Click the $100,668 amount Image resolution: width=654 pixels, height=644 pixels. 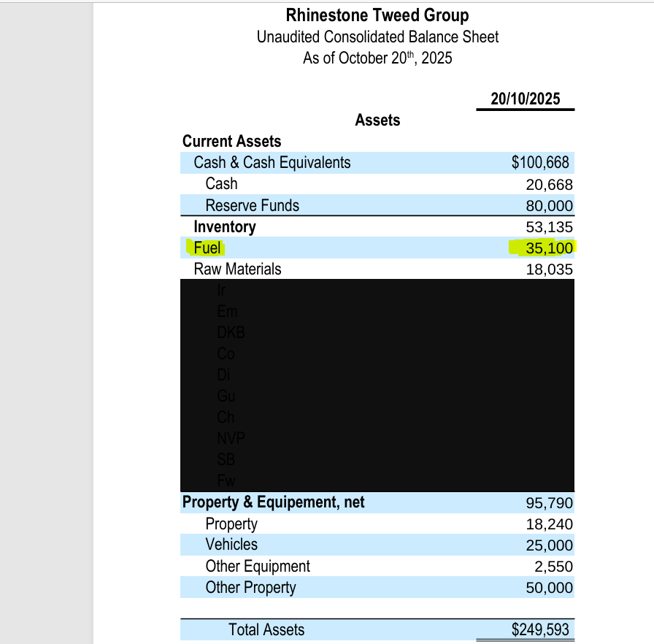[x=540, y=163]
